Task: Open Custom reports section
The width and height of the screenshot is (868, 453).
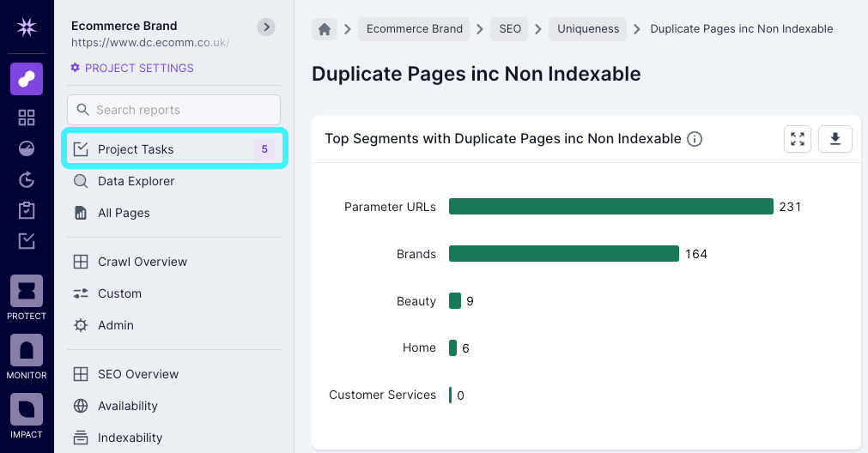Action: [x=173, y=293]
